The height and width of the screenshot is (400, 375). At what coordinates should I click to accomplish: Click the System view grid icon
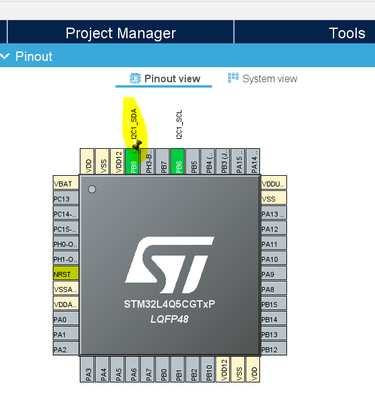point(233,78)
